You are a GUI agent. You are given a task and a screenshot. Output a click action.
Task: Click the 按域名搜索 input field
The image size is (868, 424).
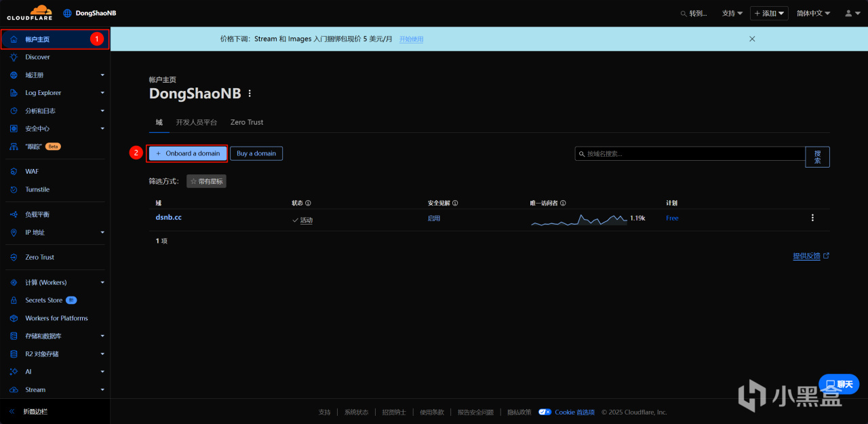pos(690,154)
